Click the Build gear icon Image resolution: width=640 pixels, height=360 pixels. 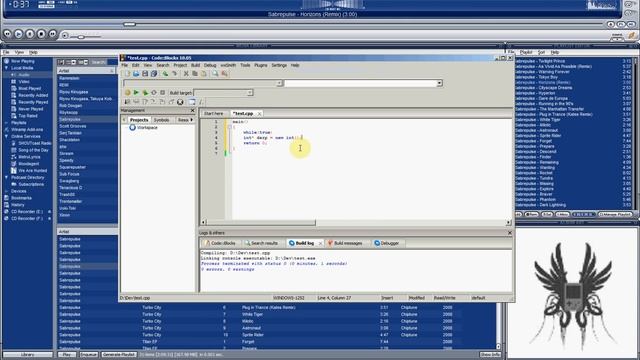point(127,93)
